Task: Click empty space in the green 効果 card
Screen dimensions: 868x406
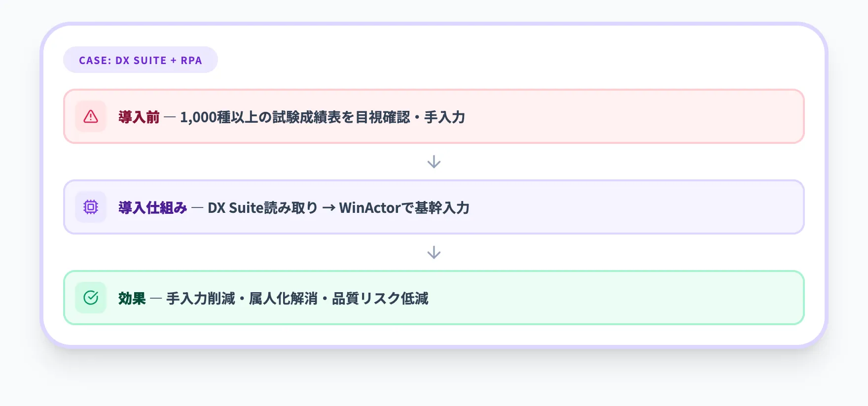Action: pyautogui.click(x=616, y=298)
